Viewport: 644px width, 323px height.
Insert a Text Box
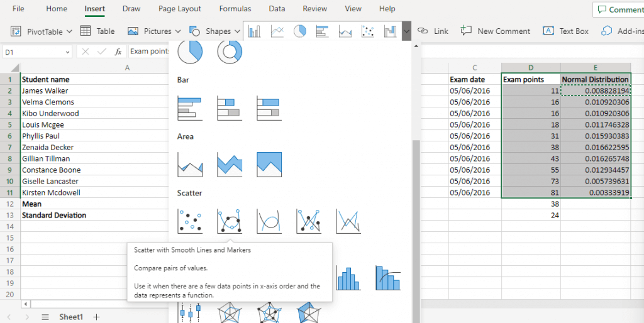(565, 31)
